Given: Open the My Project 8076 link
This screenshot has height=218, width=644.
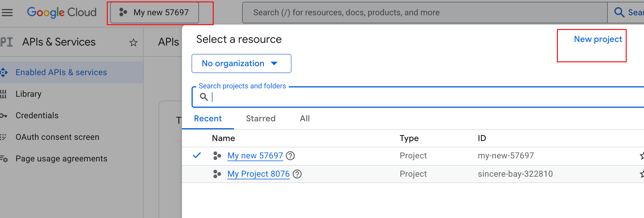Looking at the screenshot, I should point(258,174).
